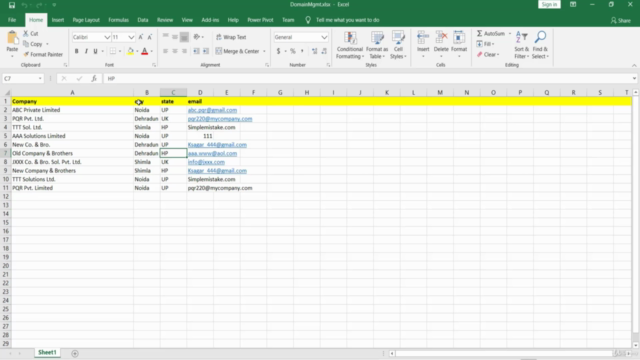Click the Share button
This screenshot has width=640, height=360.
(x=621, y=20)
